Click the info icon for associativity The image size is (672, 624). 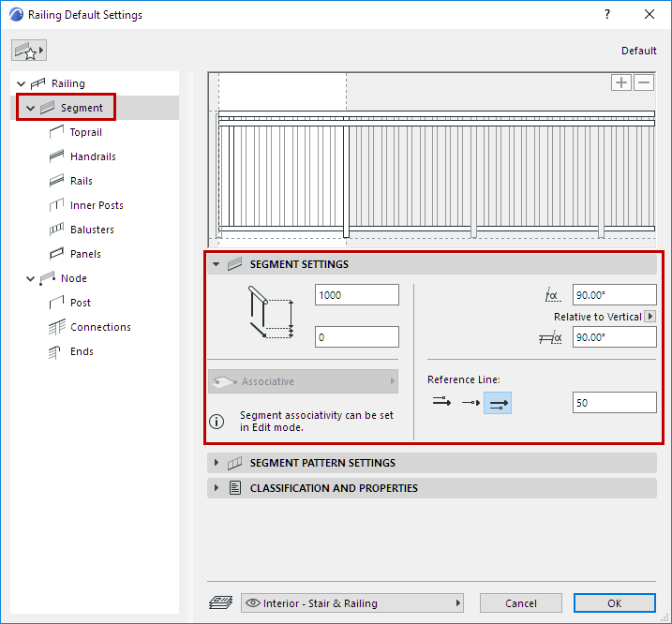217,422
